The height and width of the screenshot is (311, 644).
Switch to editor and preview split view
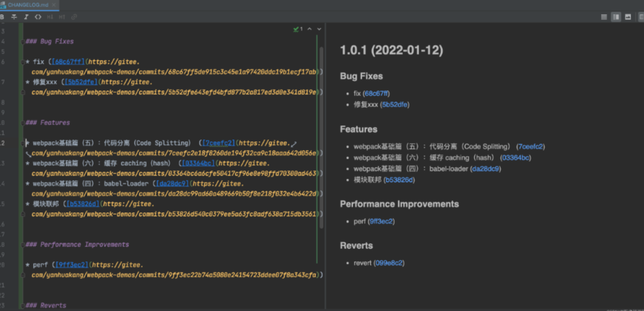coord(616,17)
